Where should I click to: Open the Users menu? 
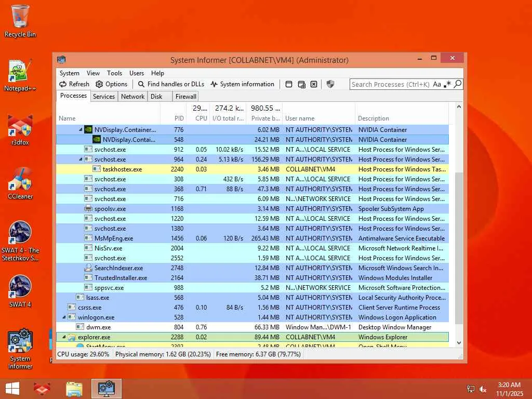click(137, 73)
